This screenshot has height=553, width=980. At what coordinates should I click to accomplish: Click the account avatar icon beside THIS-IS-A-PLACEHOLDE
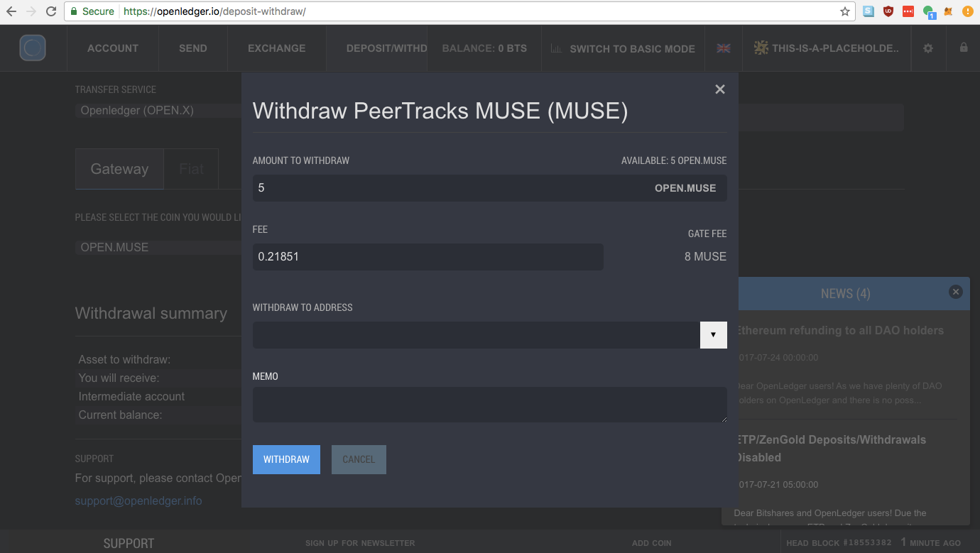(761, 48)
